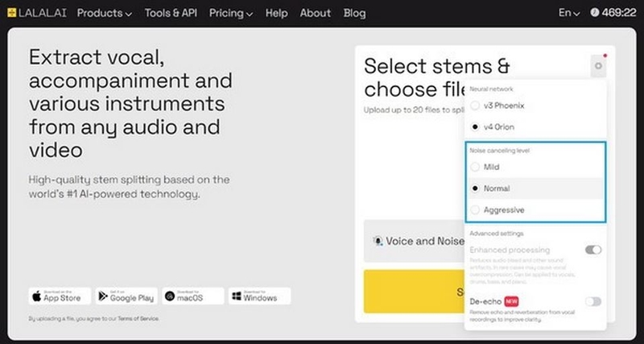Open the En language selector

click(x=569, y=13)
